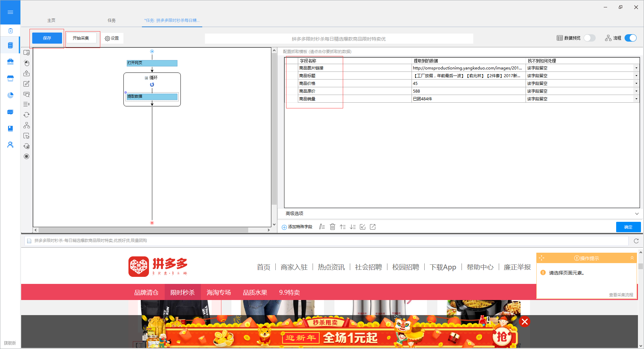
Task: Open 品牌清仓 in the webpage nav
Action: 146,292
